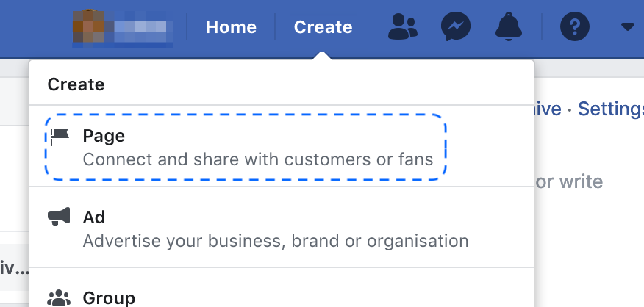The height and width of the screenshot is (307, 644).
Task: Click the Page flag icon
Action: [x=60, y=137]
